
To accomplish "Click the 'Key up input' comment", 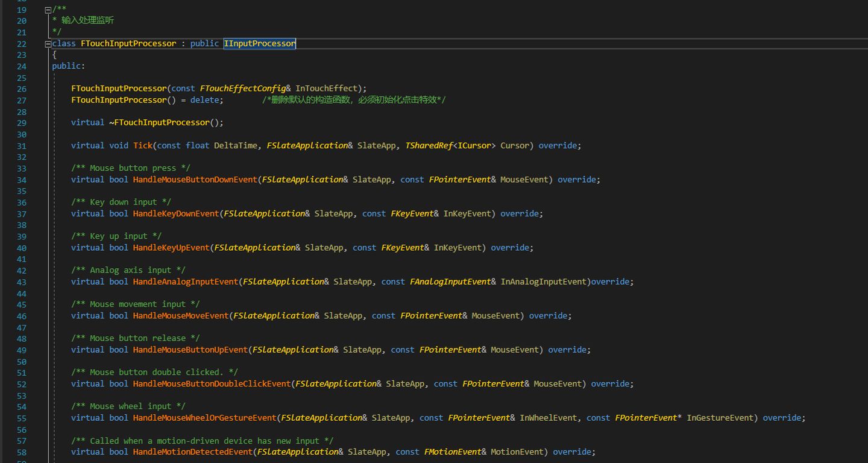I will point(116,236).
